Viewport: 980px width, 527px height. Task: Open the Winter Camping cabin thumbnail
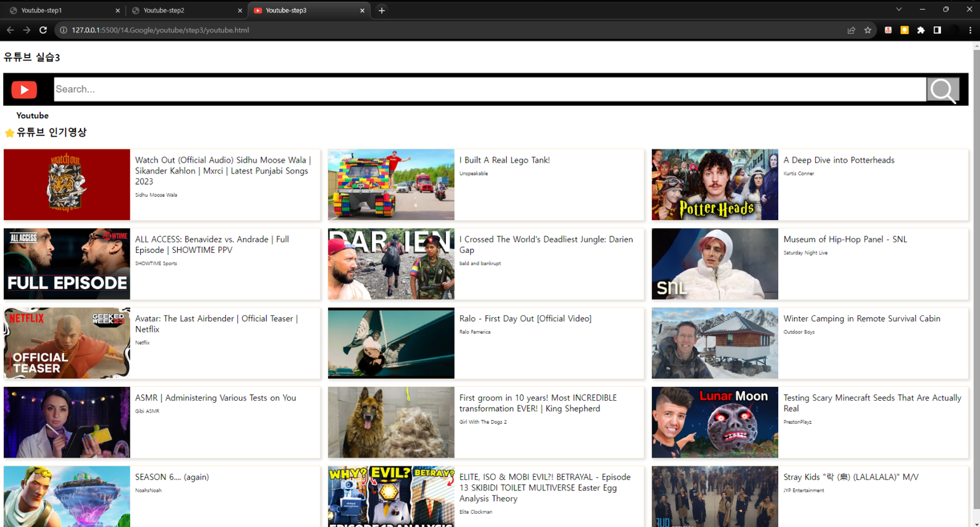[x=715, y=343]
